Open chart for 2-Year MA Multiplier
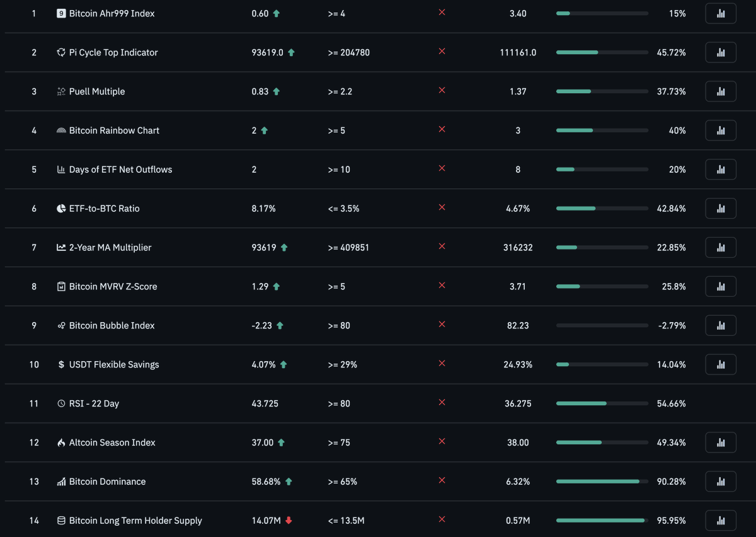Image resolution: width=756 pixels, height=537 pixels. click(x=721, y=248)
